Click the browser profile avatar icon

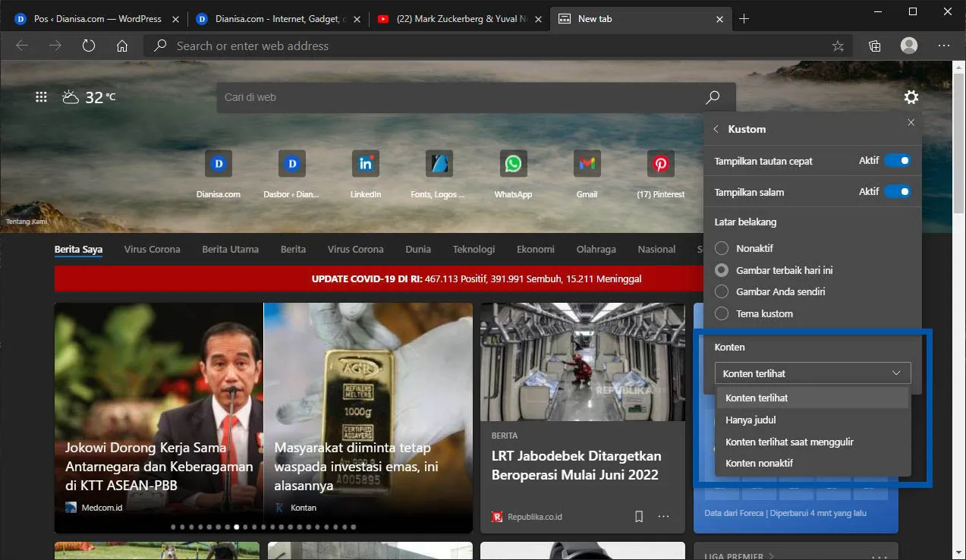click(x=908, y=46)
